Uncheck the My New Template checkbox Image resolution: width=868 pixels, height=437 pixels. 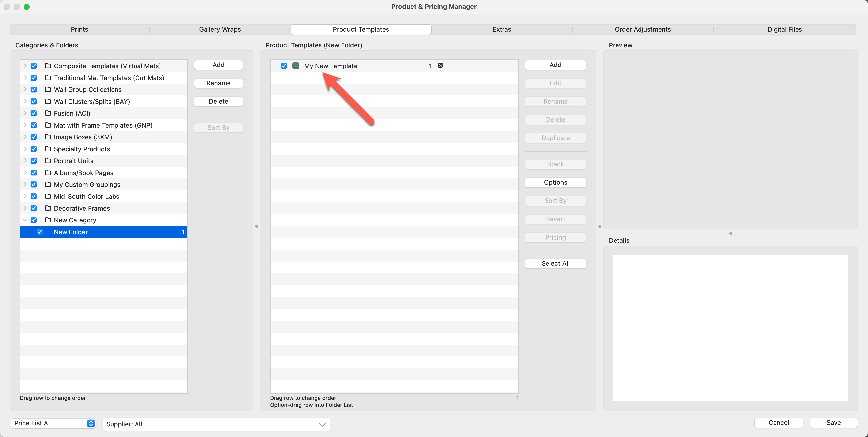[284, 66]
